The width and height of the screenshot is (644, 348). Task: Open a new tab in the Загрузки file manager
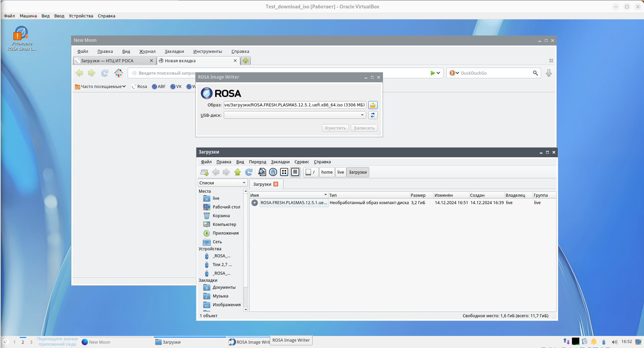pos(204,172)
